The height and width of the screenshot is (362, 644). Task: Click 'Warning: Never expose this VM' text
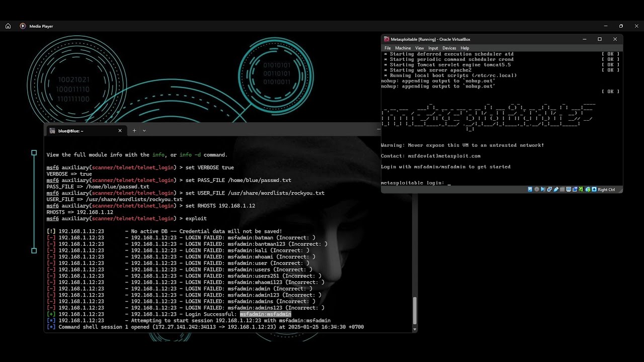tap(462, 145)
